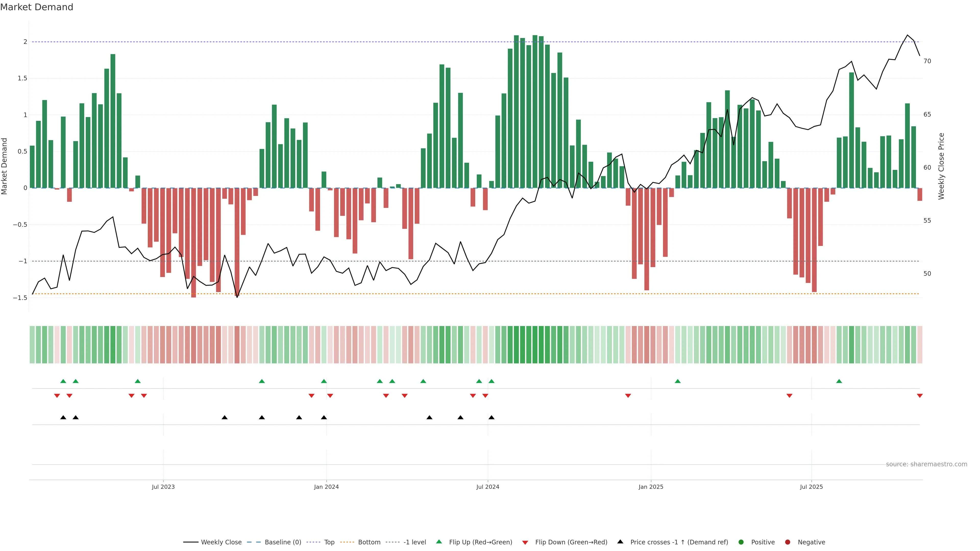Click the red flip-down marker just before Jan 2025
The width and height of the screenshot is (980, 551).
pyautogui.click(x=628, y=396)
